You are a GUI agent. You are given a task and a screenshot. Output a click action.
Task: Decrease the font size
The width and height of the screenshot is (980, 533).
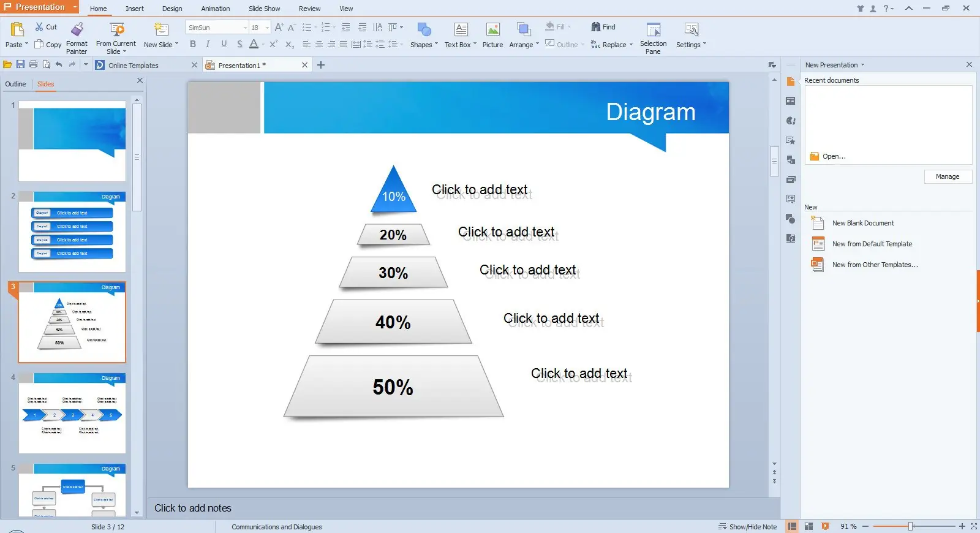(292, 28)
